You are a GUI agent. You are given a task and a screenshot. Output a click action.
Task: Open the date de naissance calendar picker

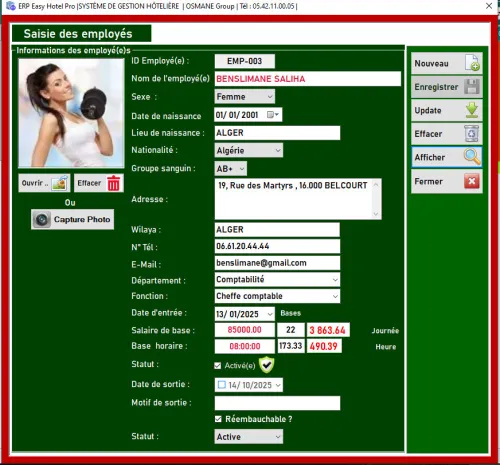[x=273, y=115]
